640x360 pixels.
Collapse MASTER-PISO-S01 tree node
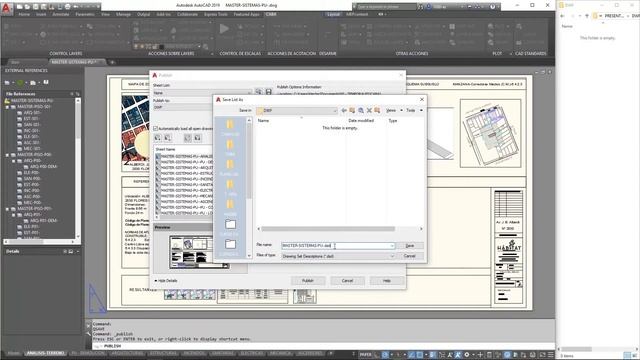(7, 107)
